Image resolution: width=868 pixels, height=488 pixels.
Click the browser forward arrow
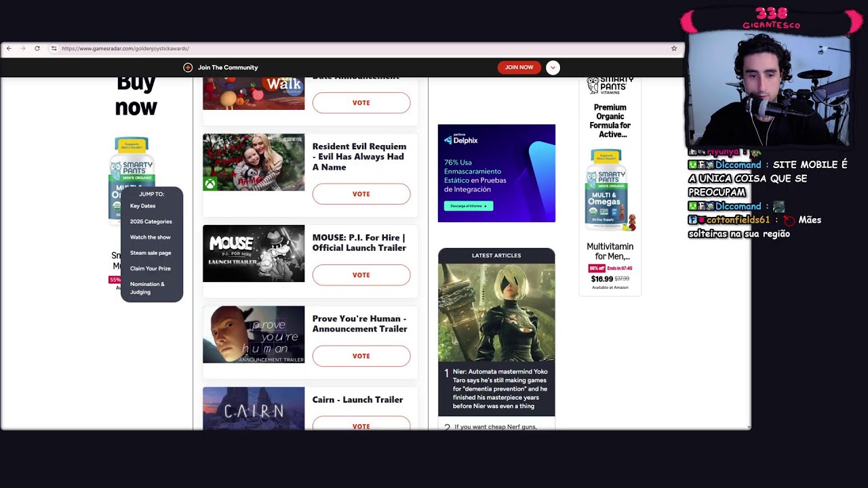tap(23, 48)
